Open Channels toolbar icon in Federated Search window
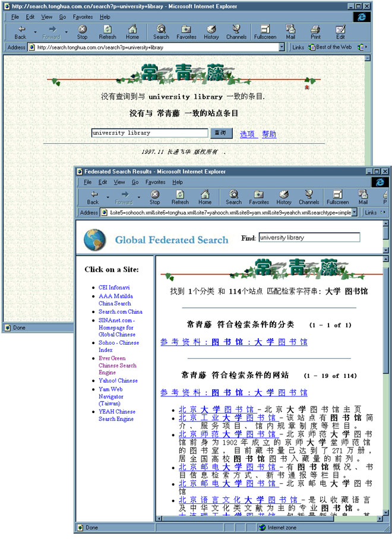The image size is (392, 539). point(309,197)
